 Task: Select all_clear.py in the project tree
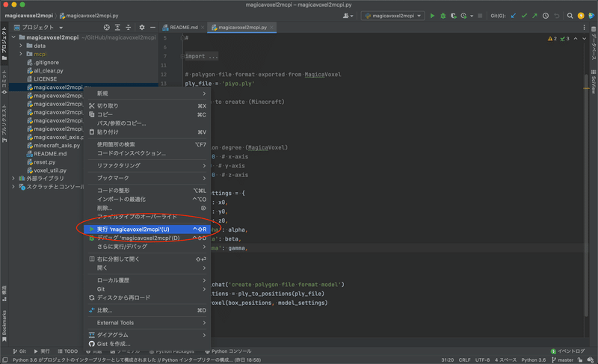(x=49, y=70)
